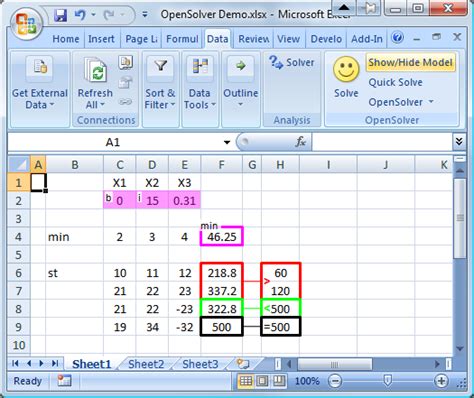Click the Edit Links chain icon
The width and height of the screenshot is (474, 398).
[126, 102]
